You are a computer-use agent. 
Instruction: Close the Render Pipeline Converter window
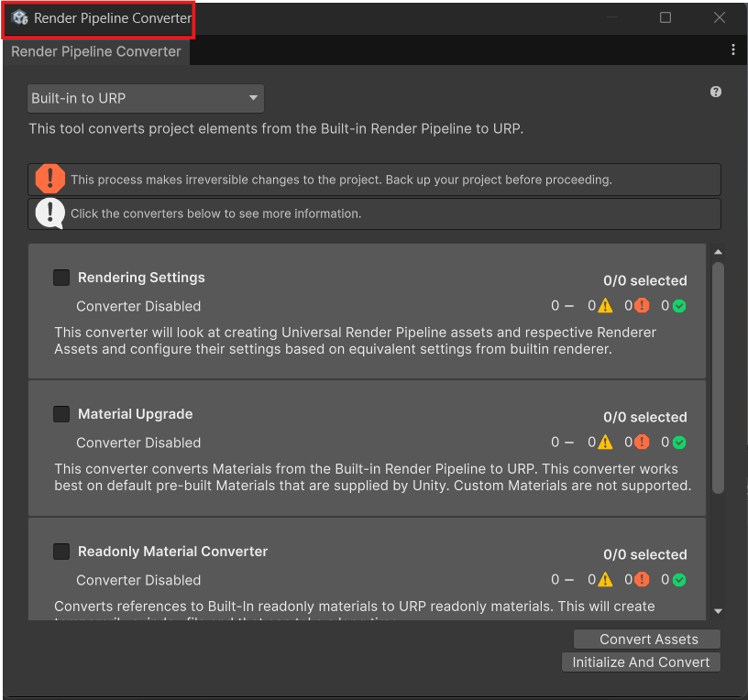point(720,17)
